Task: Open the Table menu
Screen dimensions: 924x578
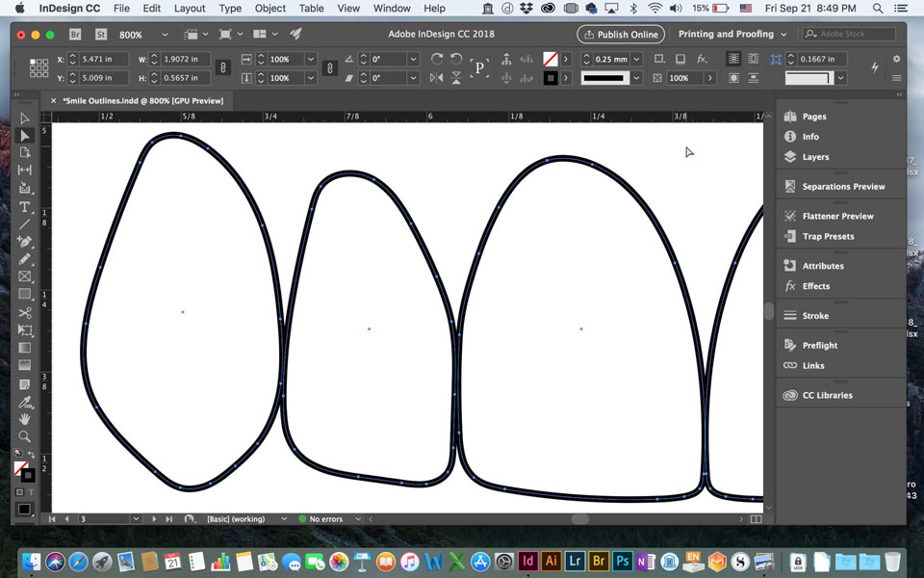Action: [311, 9]
